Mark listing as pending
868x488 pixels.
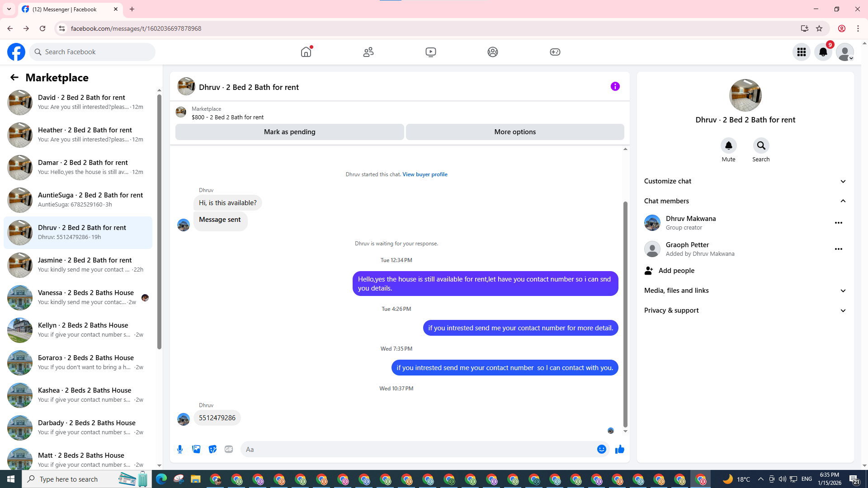(289, 132)
